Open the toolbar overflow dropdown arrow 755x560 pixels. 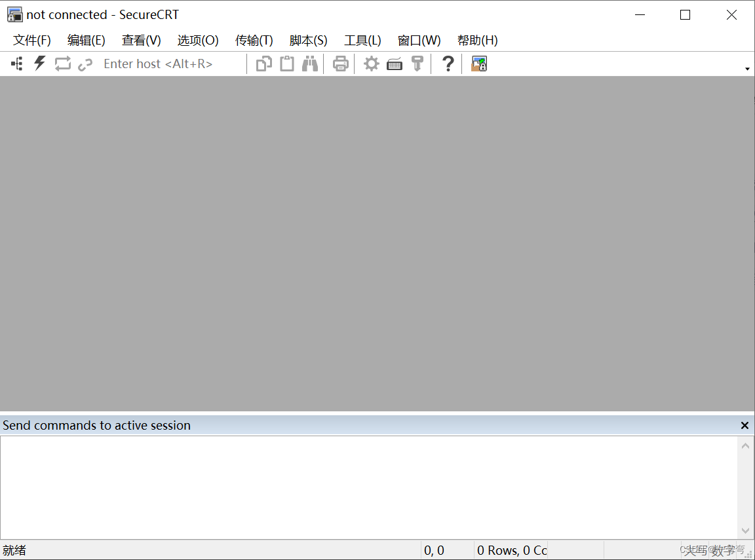click(746, 67)
